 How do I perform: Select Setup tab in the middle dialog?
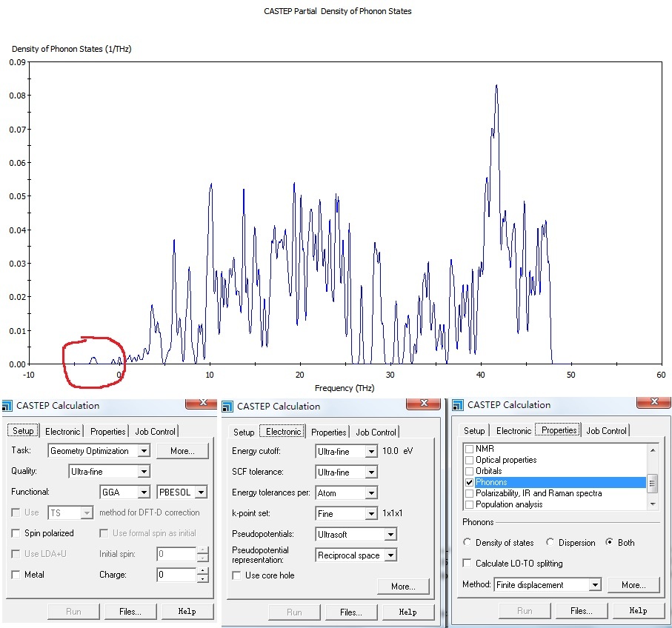(244, 432)
